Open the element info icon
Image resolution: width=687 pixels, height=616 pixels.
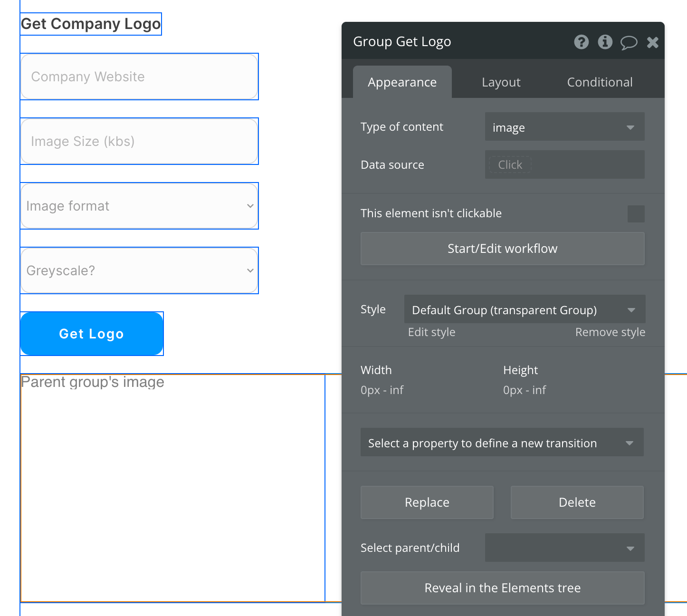[605, 42]
